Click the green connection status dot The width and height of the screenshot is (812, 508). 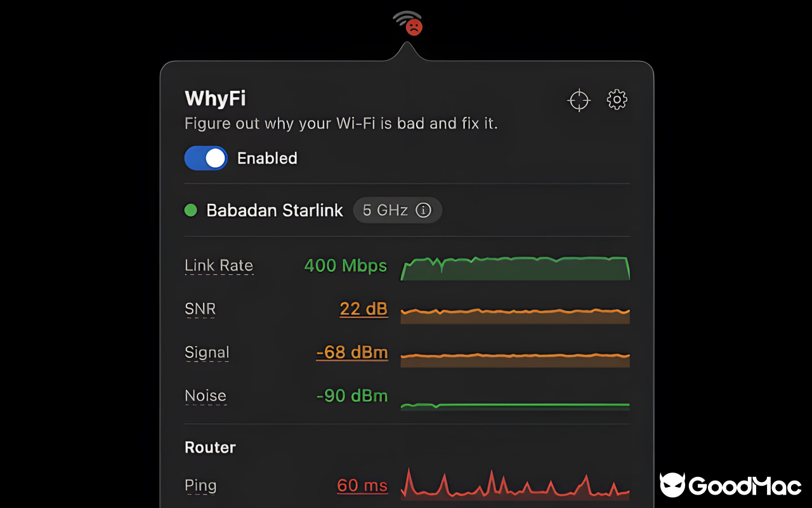[190, 210]
